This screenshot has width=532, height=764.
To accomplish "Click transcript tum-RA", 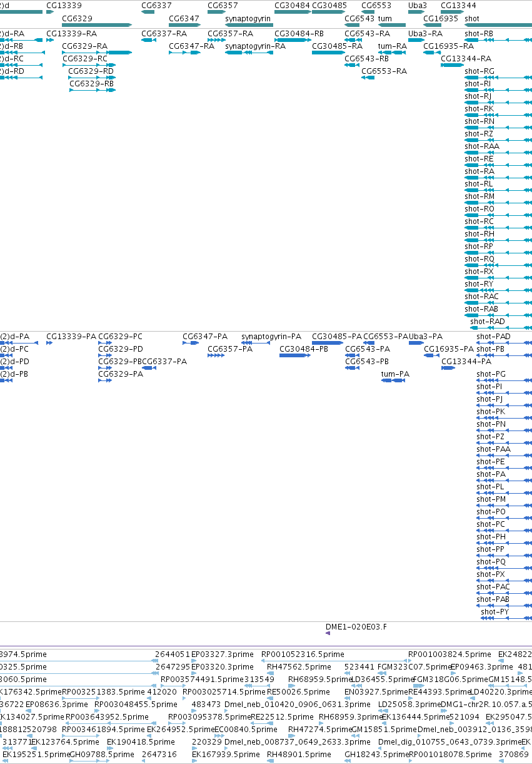I will (x=393, y=46).
